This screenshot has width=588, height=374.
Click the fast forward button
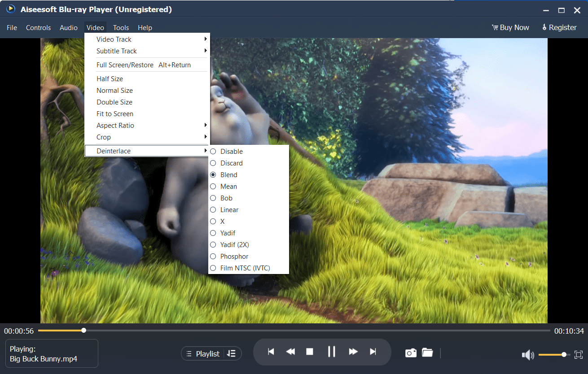353,352
